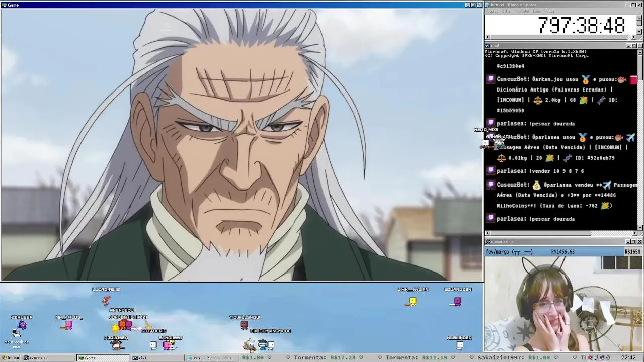644x362 pixels.
Task: Click the Game window title bar icon
Action: 4,5
